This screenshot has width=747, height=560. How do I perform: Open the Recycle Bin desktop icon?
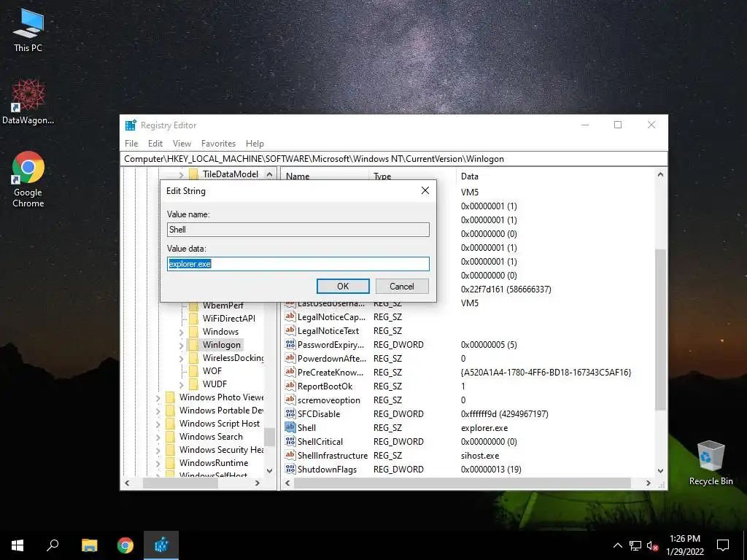click(x=711, y=463)
